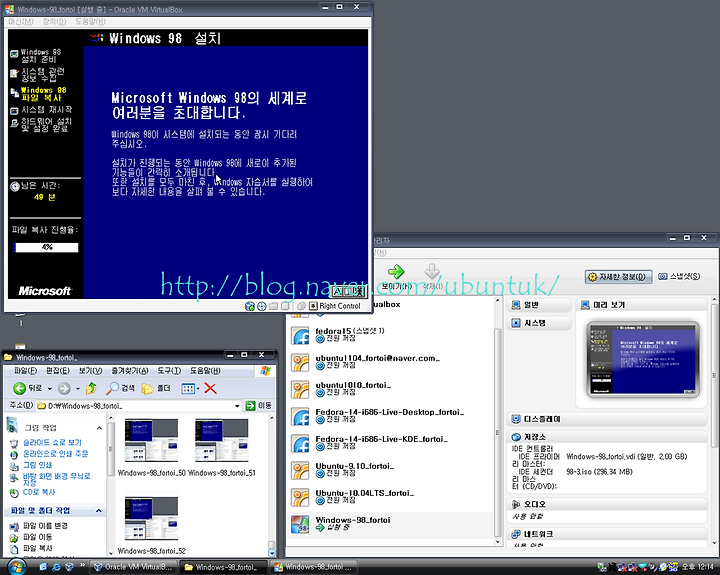
Task: Click the 이동 Go button
Action: coord(259,406)
